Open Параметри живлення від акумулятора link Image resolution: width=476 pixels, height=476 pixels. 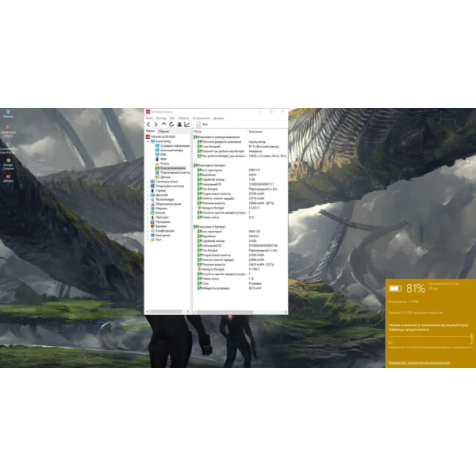[419, 363]
